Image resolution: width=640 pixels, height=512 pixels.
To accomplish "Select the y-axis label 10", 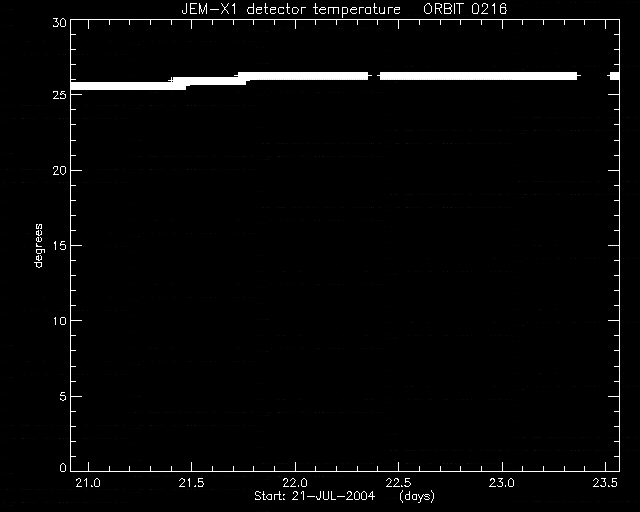I will (60, 321).
